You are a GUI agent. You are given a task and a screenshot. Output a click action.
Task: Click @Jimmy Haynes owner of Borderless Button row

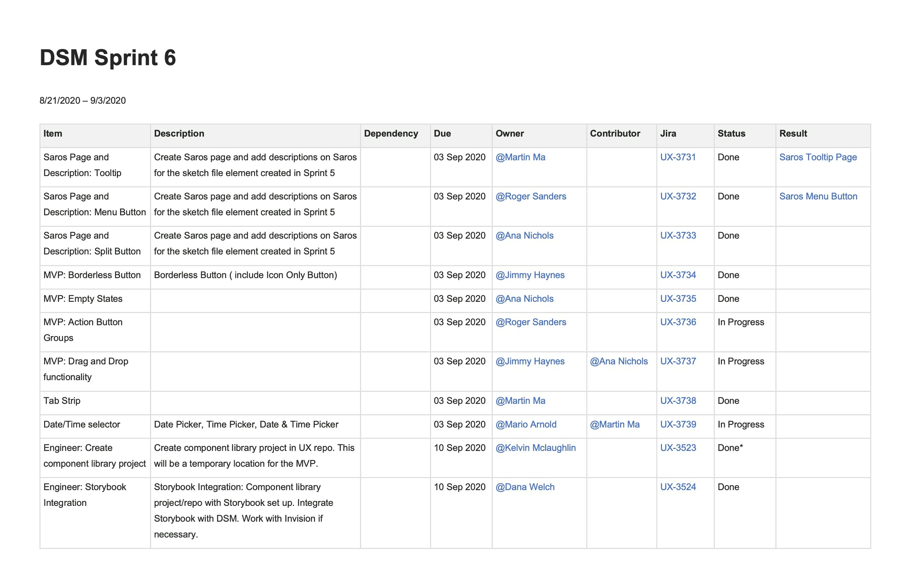pyautogui.click(x=530, y=275)
